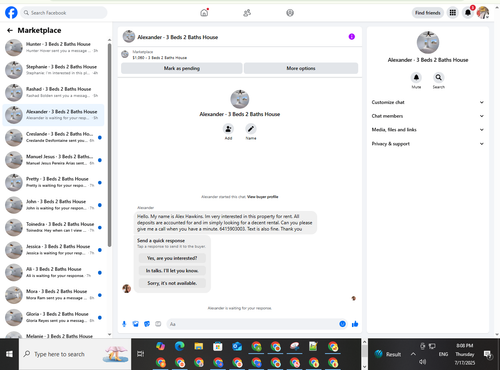Click the ENG language indicator

pos(443,354)
